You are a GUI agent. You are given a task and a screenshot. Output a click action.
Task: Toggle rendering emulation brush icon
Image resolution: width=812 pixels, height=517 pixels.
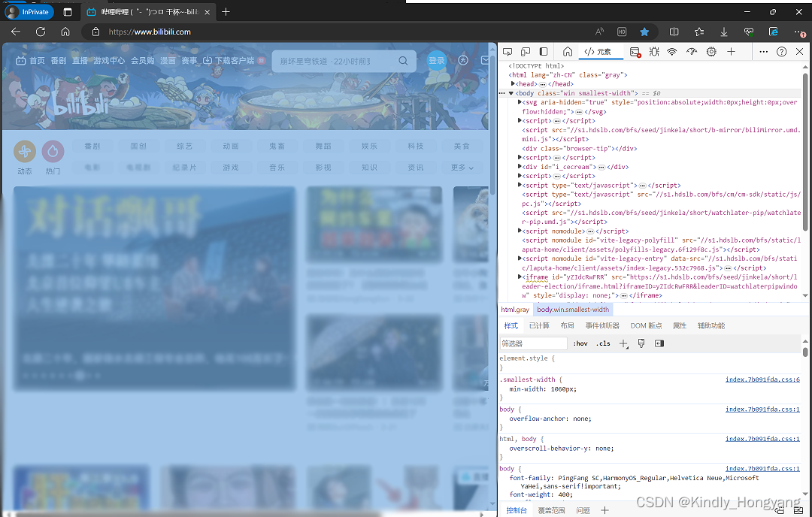click(x=641, y=343)
